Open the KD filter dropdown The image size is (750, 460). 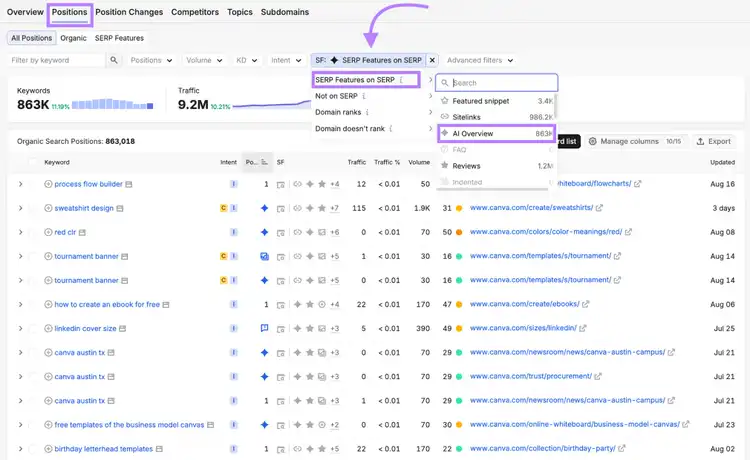pos(246,60)
